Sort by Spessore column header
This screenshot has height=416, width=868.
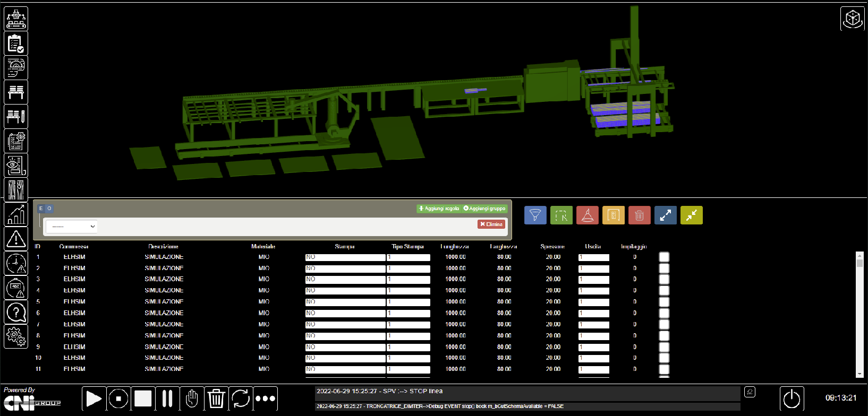coord(552,247)
